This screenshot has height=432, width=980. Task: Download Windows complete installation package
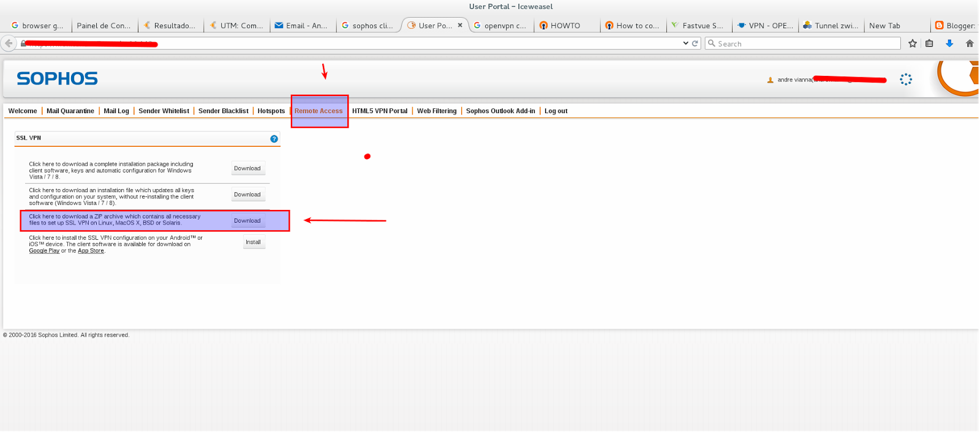[247, 168]
